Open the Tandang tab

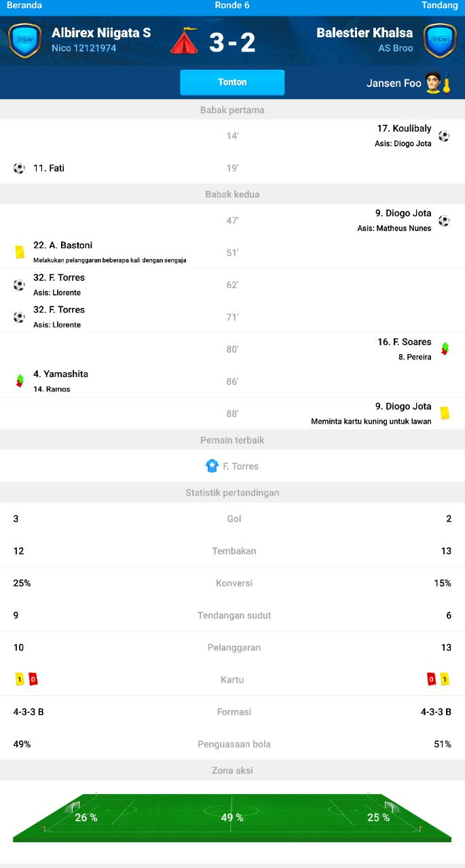(439, 5)
